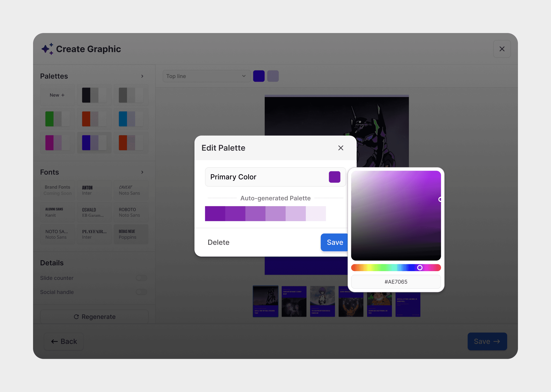
Task: Close the Edit Palette dialog
Action: click(x=341, y=148)
